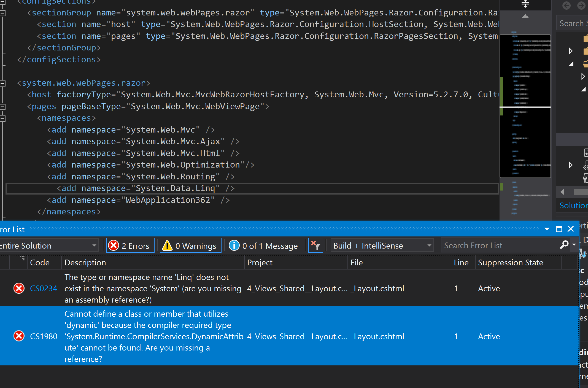Switch to the Solution Explorer tab

pyautogui.click(x=574, y=205)
